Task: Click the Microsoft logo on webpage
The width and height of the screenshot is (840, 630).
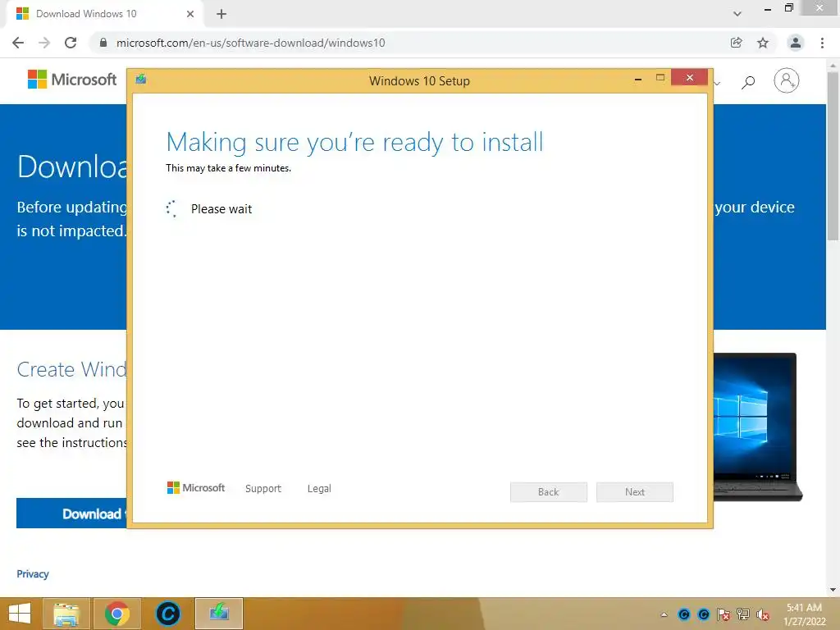Action: pos(72,80)
